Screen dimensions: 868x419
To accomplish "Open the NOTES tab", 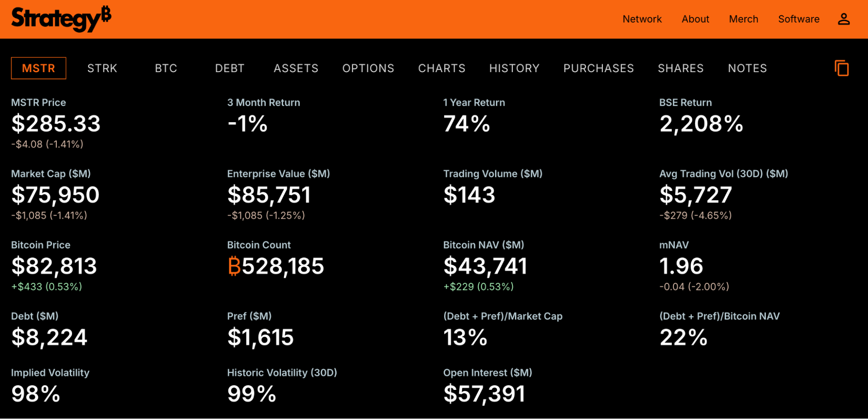I will coord(747,68).
